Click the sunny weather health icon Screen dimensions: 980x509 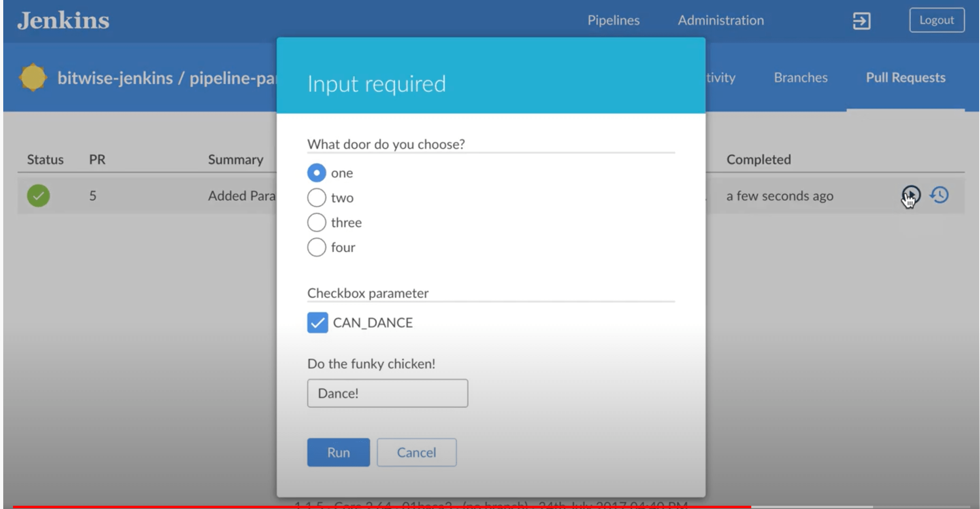[x=33, y=77]
